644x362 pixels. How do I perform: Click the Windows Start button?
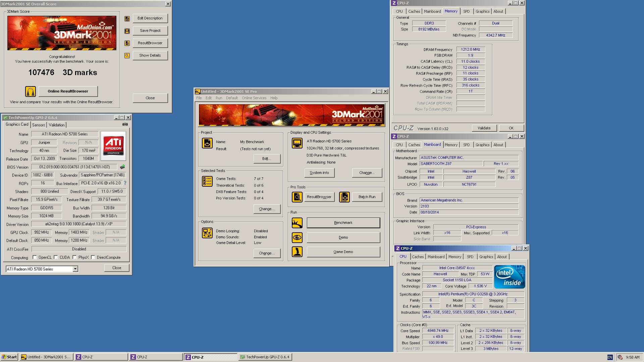[x=9, y=357]
